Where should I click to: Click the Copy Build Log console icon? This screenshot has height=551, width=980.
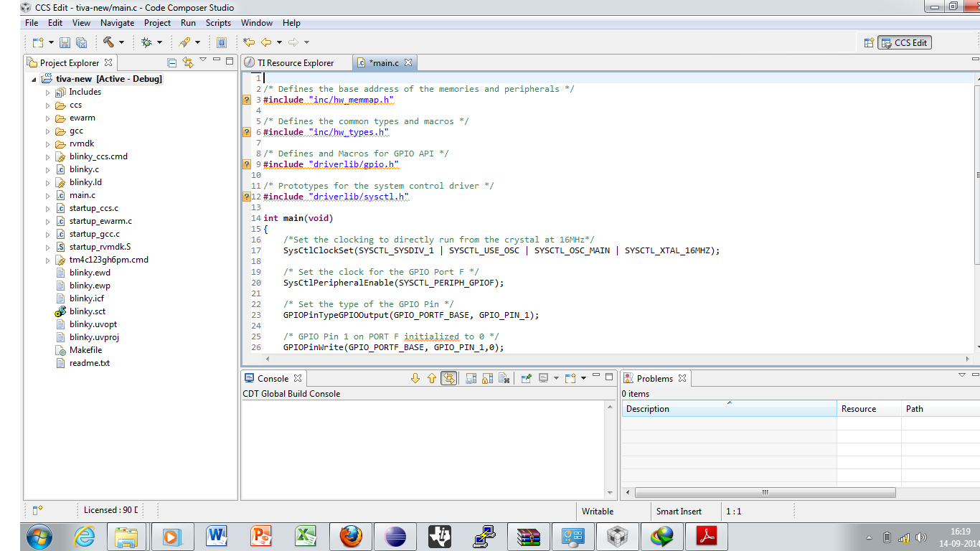point(471,378)
